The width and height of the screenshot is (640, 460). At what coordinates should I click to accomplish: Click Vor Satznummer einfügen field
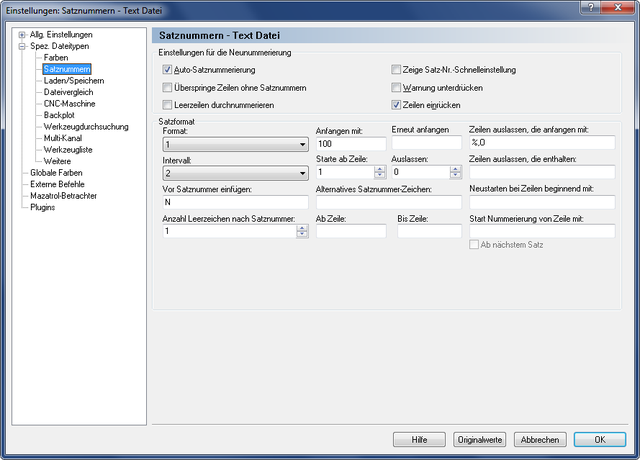pyautogui.click(x=236, y=202)
